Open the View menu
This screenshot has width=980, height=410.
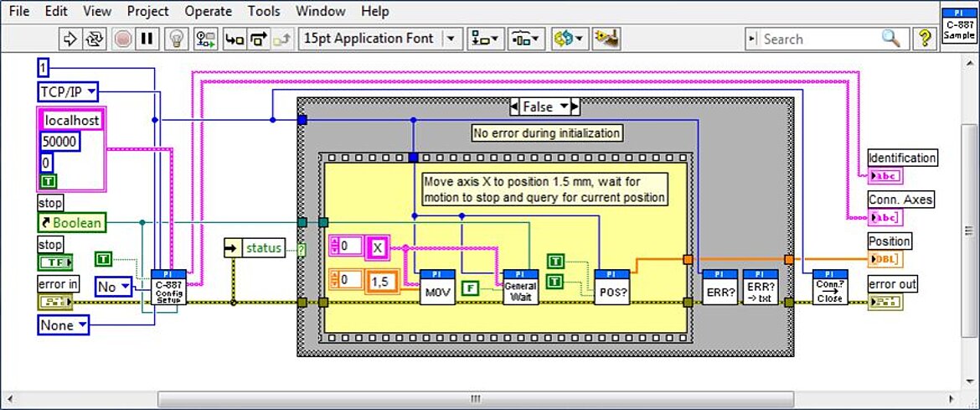pyautogui.click(x=97, y=11)
